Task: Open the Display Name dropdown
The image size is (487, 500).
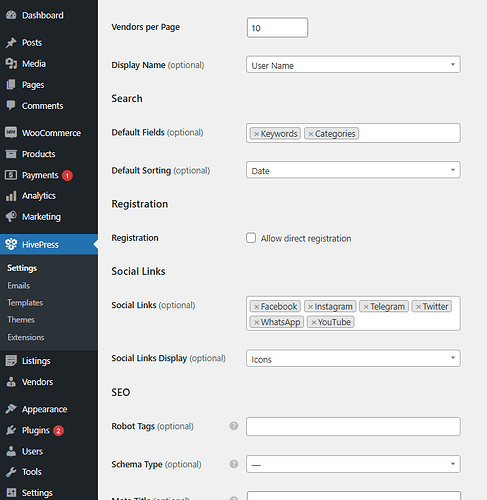Action: coord(353,65)
